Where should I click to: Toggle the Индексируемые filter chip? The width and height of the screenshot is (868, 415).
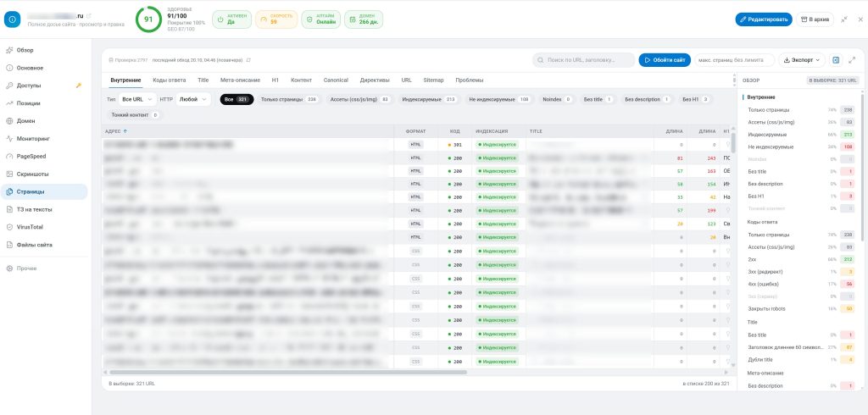coord(430,100)
